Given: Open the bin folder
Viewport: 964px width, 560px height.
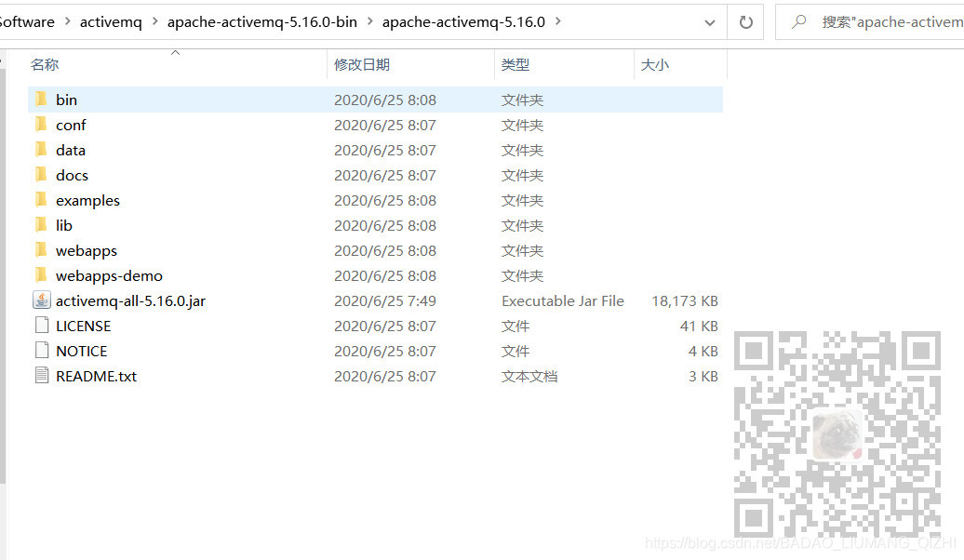Looking at the screenshot, I should 66,100.
